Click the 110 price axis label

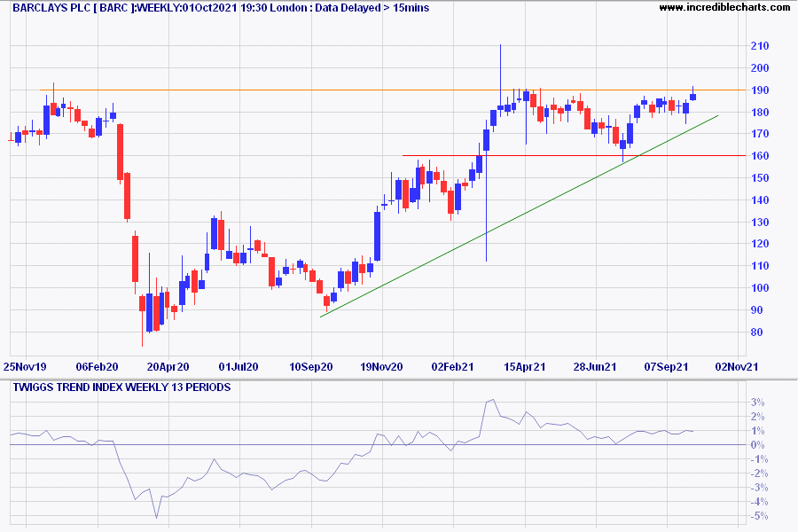tap(760, 265)
